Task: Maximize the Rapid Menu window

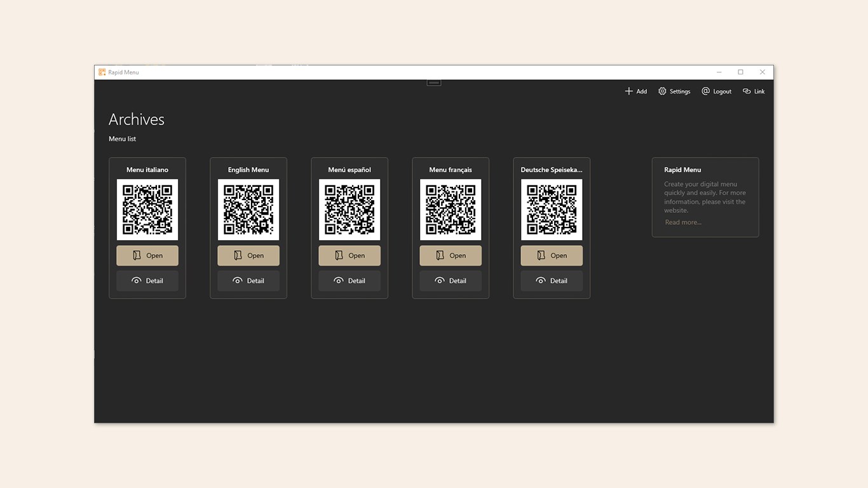Action: coord(741,72)
